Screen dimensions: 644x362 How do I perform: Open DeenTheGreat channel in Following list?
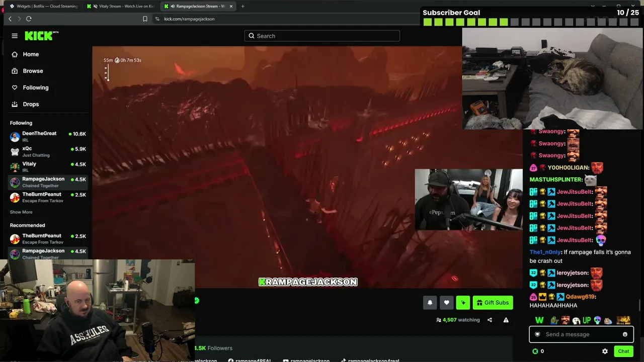coord(48,136)
